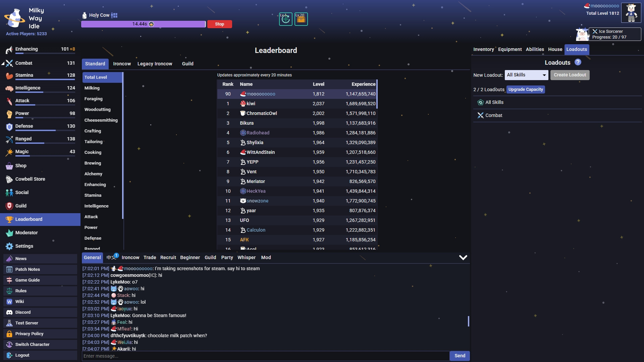Open the Enhancing skill icon
This screenshot has height=362, width=644.
(9, 50)
